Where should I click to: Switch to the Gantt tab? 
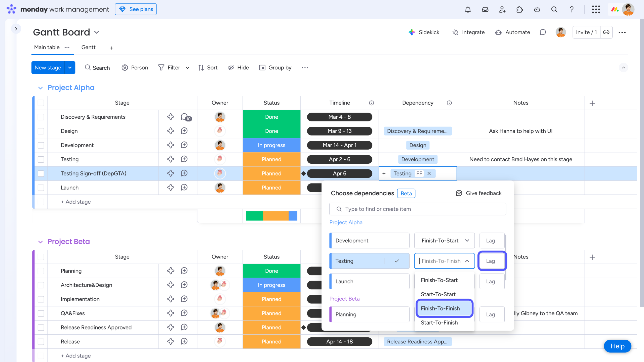click(88, 47)
